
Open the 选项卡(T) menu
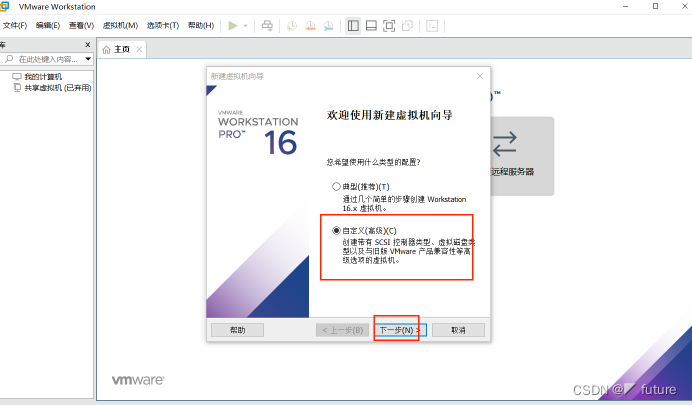[x=163, y=26]
